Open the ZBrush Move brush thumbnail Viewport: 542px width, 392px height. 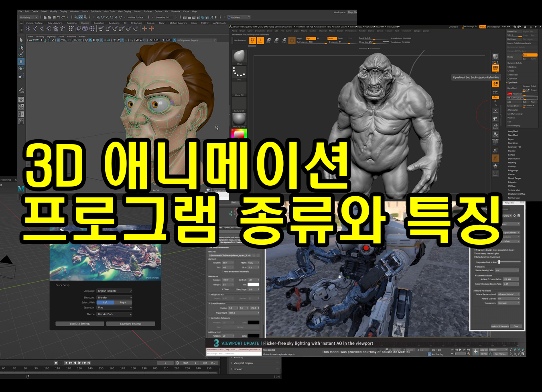(x=239, y=57)
